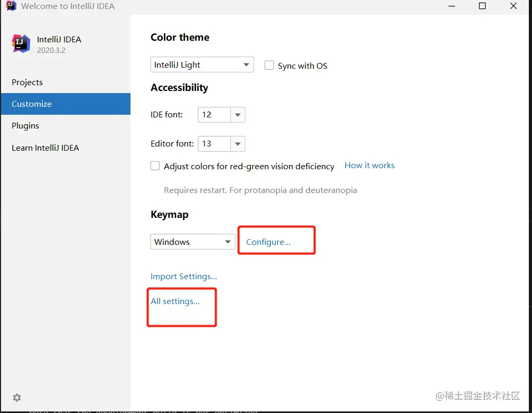The height and width of the screenshot is (413, 532).
Task: Go to the Plugins tab
Action: click(25, 126)
